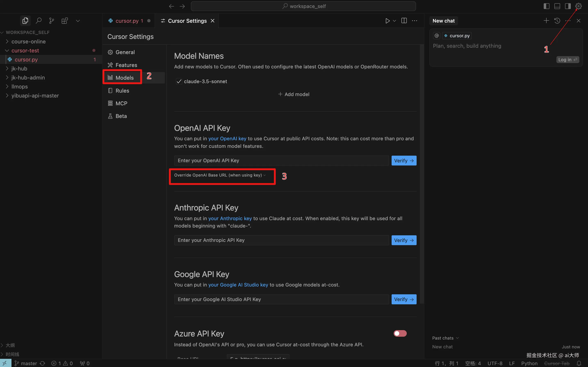
Task: Open chat history clock icon
Action: click(x=557, y=21)
